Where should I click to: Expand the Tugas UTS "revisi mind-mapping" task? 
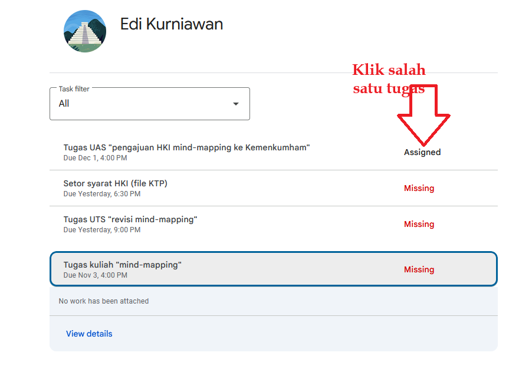(130, 219)
